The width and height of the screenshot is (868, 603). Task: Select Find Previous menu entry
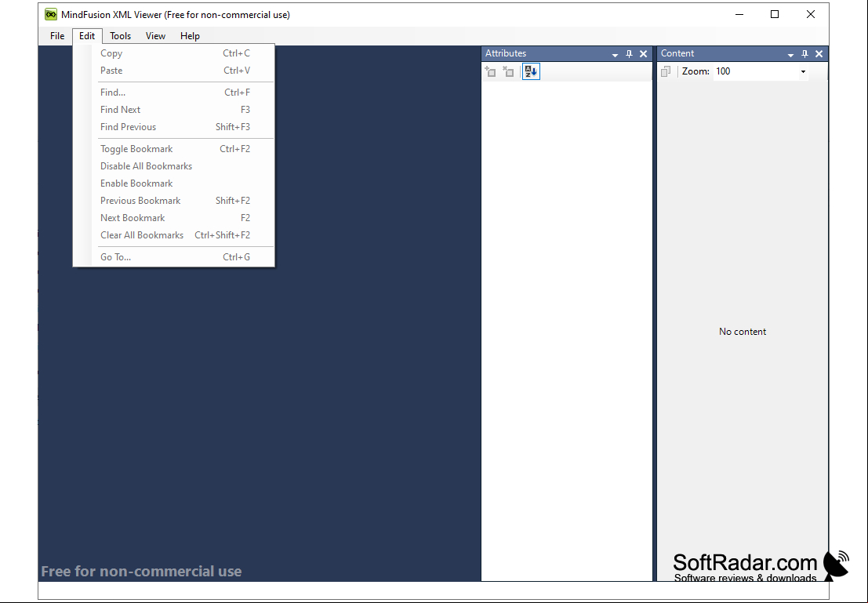tap(174, 127)
